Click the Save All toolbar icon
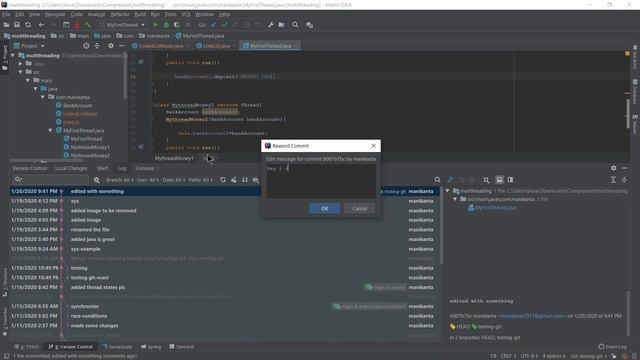 click(17, 25)
